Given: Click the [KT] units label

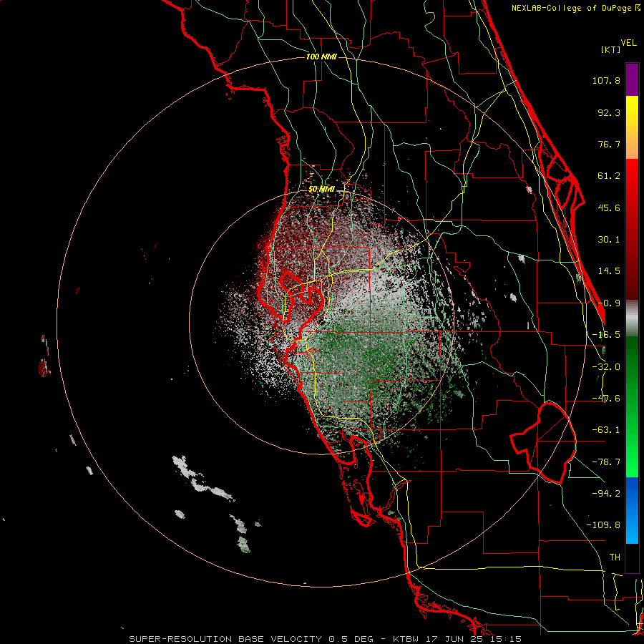Looking at the screenshot, I should [x=611, y=49].
